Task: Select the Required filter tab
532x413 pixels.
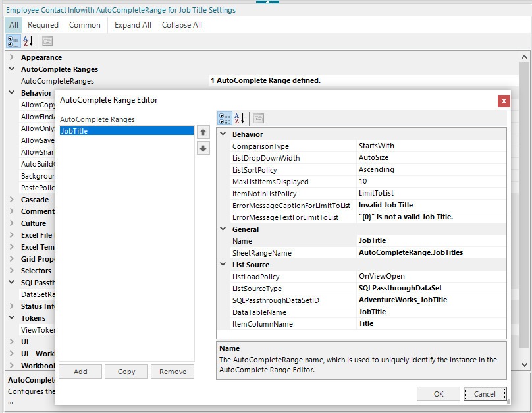Action: coord(43,25)
